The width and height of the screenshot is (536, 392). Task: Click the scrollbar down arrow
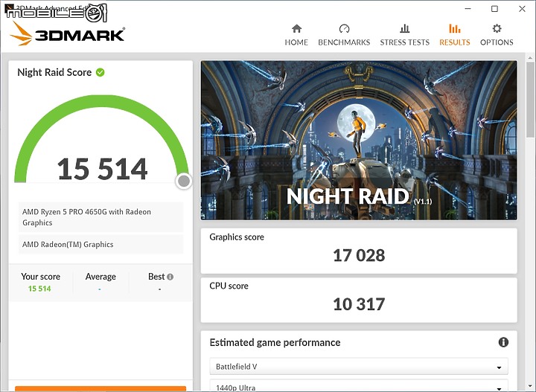tap(531, 387)
